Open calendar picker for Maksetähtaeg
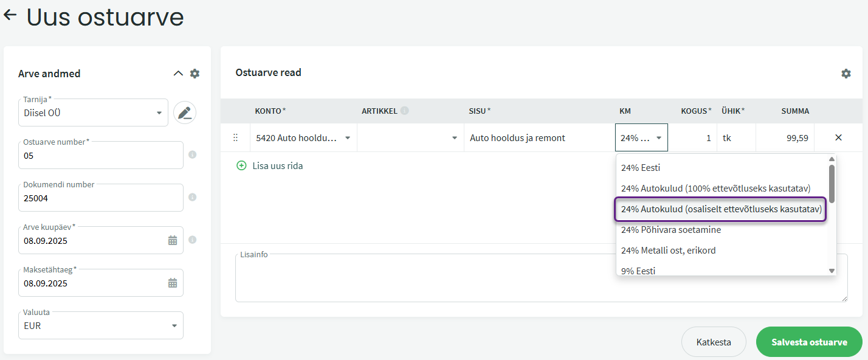This screenshot has width=868, height=360. pyautogui.click(x=173, y=283)
